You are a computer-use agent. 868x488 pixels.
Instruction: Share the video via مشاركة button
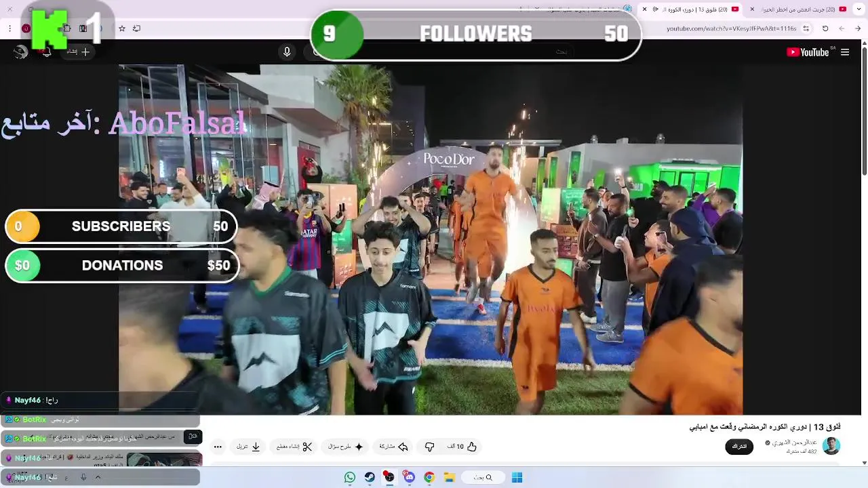point(393,447)
